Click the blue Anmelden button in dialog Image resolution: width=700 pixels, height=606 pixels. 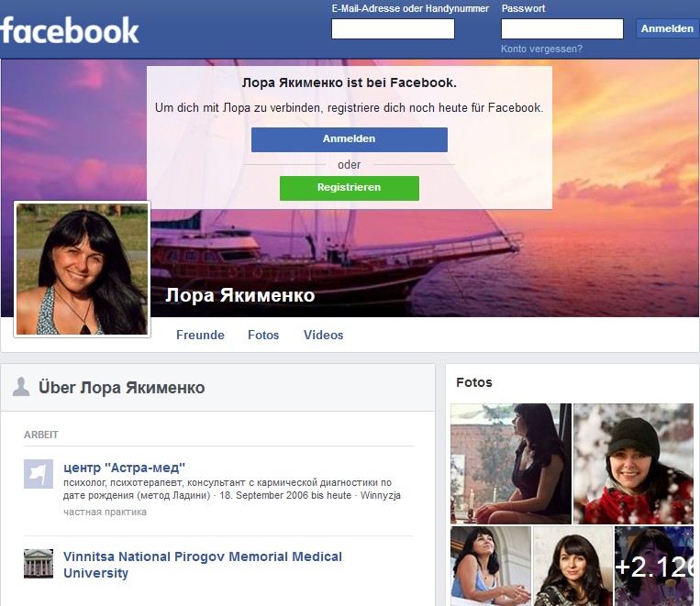(350, 139)
